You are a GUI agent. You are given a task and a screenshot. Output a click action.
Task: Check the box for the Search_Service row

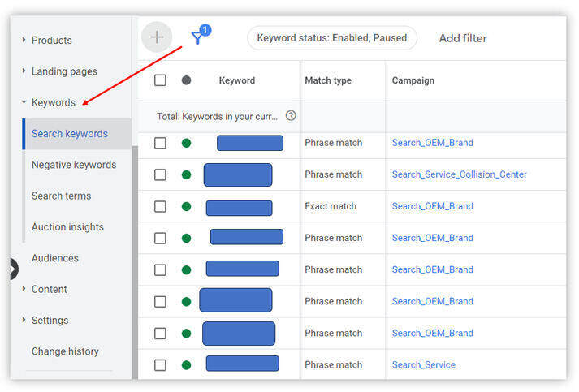tap(160, 365)
